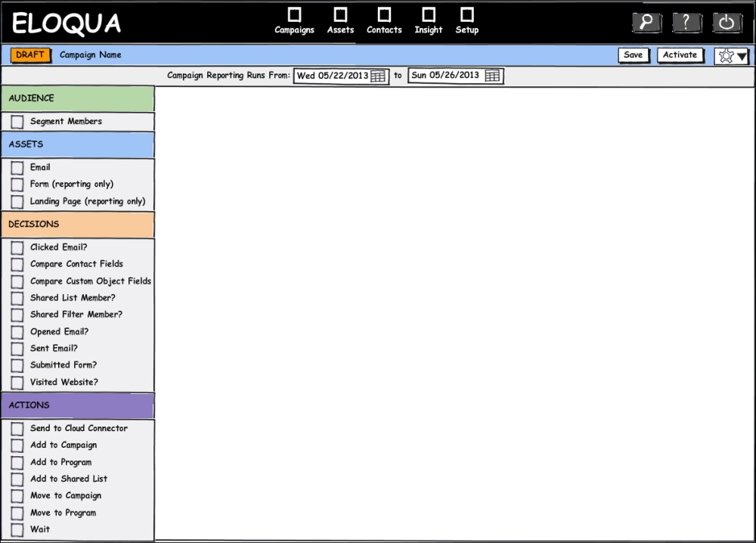Click the end date field Sun 05/26/2013
This screenshot has height=543, width=756.
(456, 76)
